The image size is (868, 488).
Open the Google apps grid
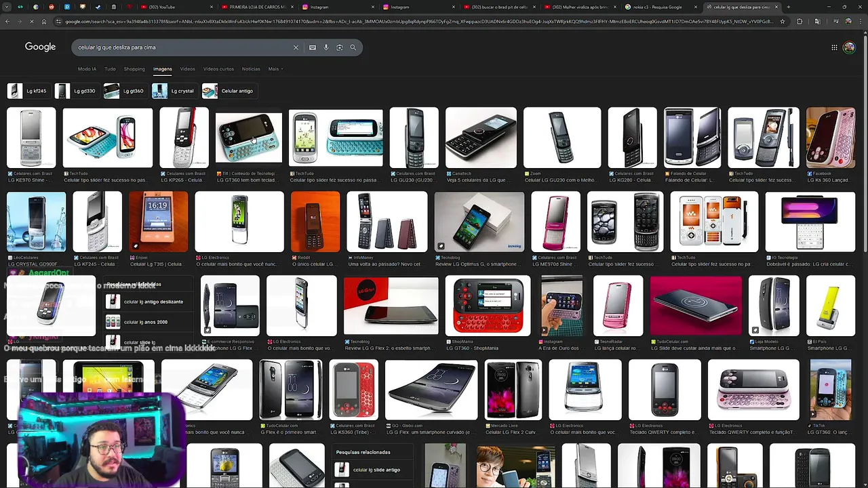pyautogui.click(x=834, y=47)
